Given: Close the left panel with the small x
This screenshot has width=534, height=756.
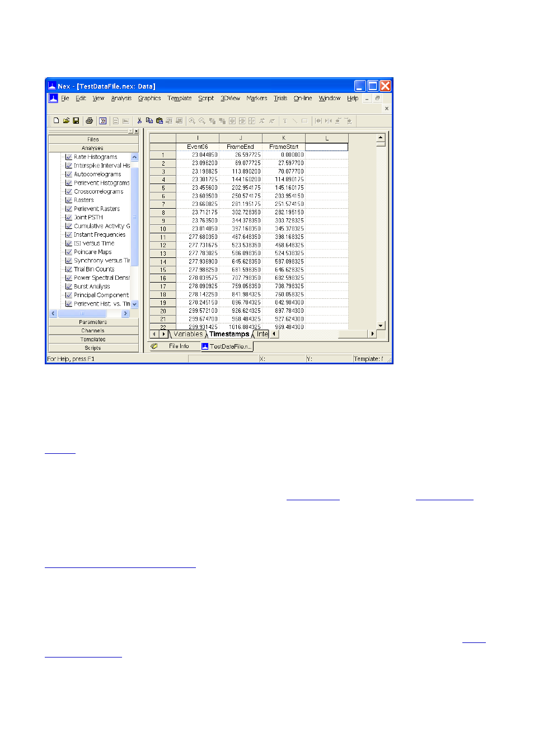Looking at the screenshot, I should 137,131.
